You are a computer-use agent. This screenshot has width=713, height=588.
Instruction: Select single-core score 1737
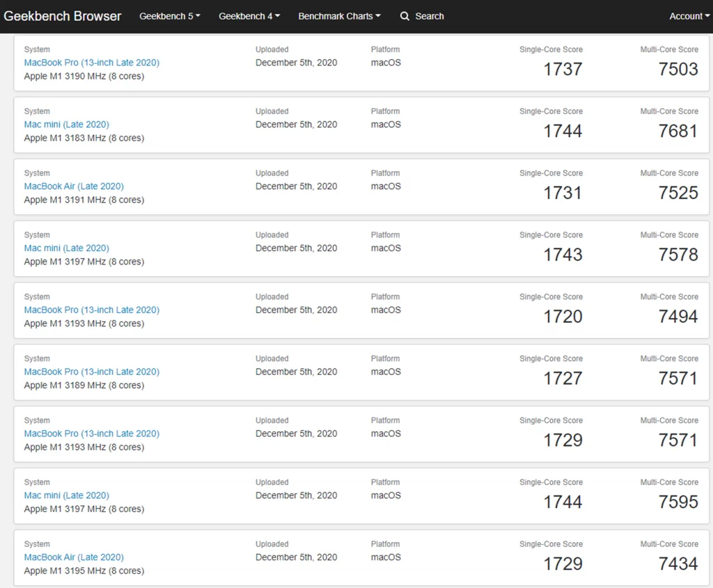(x=563, y=69)
